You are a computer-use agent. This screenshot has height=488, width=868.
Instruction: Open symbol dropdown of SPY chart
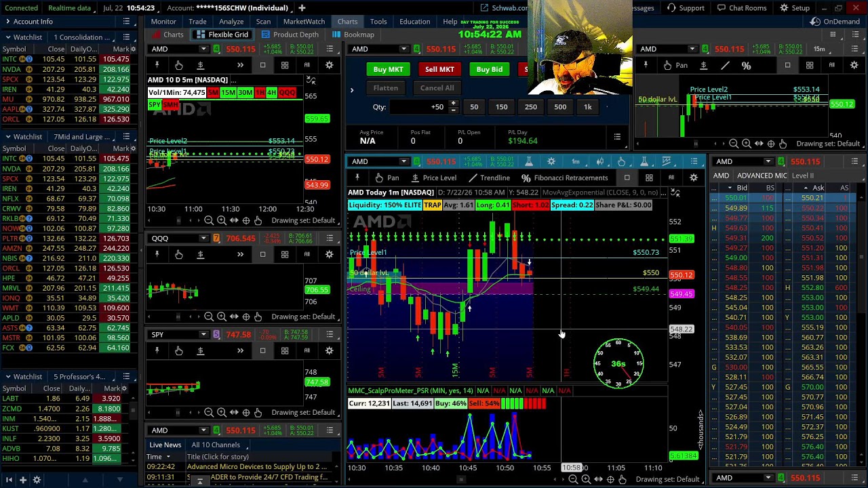(203, 335)
